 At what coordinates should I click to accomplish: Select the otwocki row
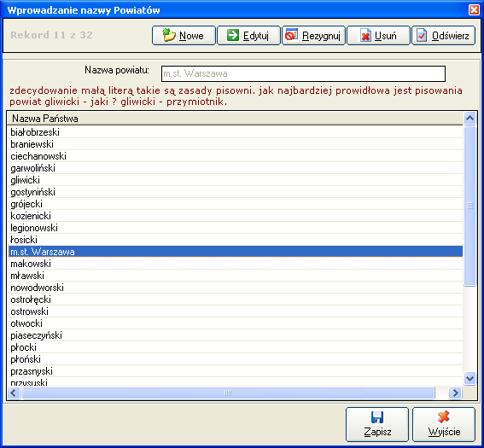[235, 323]
